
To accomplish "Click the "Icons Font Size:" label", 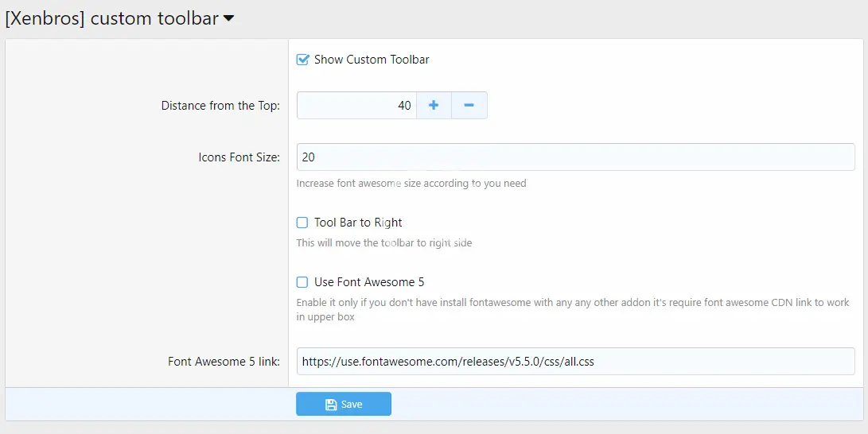I will click(239, 157).
